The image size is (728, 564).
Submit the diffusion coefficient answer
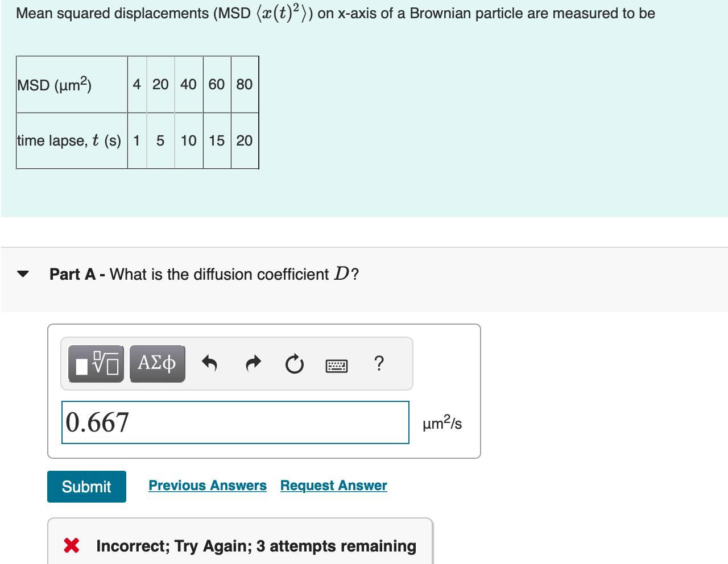point(86,487)
